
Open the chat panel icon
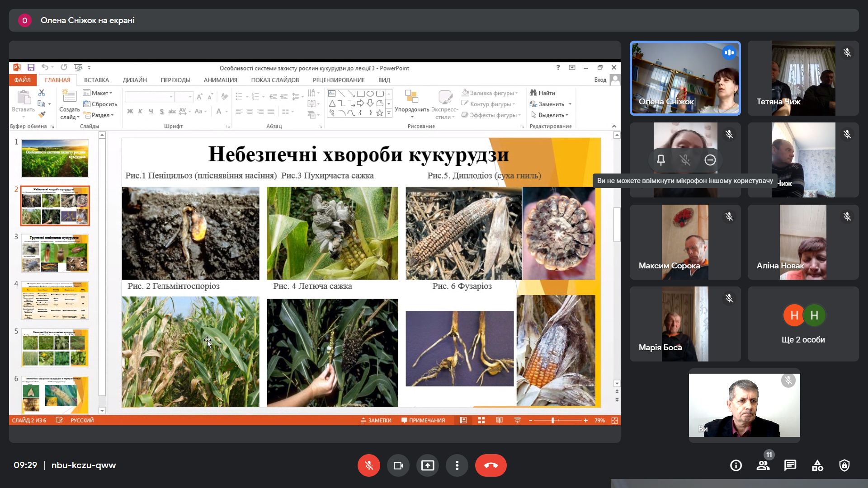click(x=790, y=465)
